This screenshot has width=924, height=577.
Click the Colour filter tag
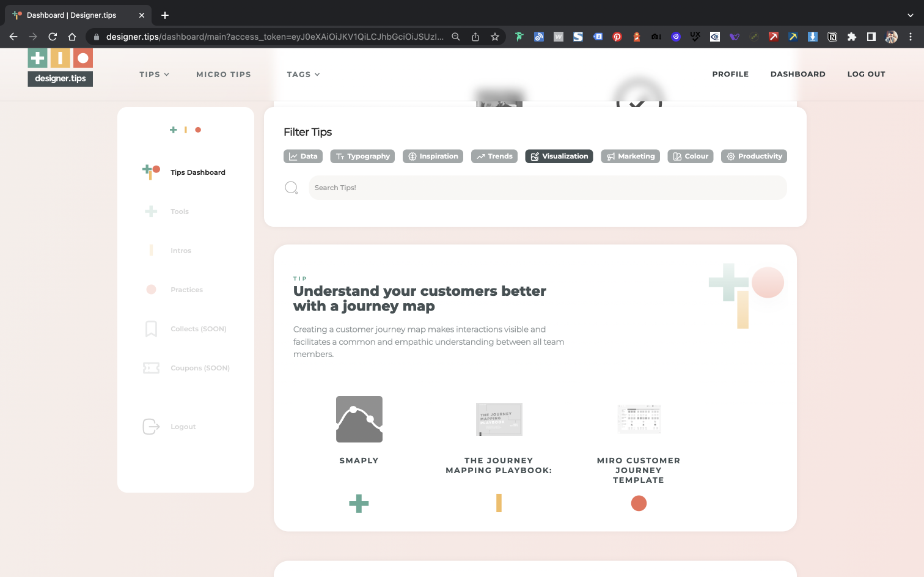(690, 156)
